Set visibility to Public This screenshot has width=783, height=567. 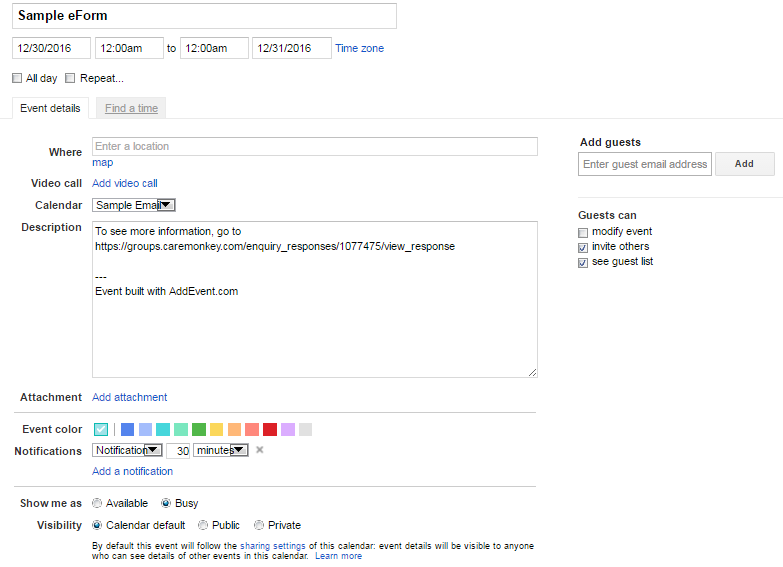pos(203,525)
